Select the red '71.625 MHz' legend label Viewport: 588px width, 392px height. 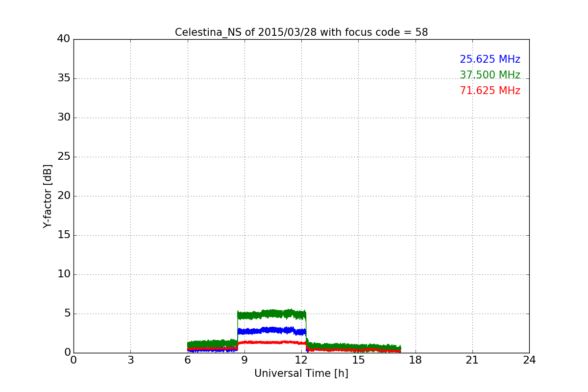point(490,91)
